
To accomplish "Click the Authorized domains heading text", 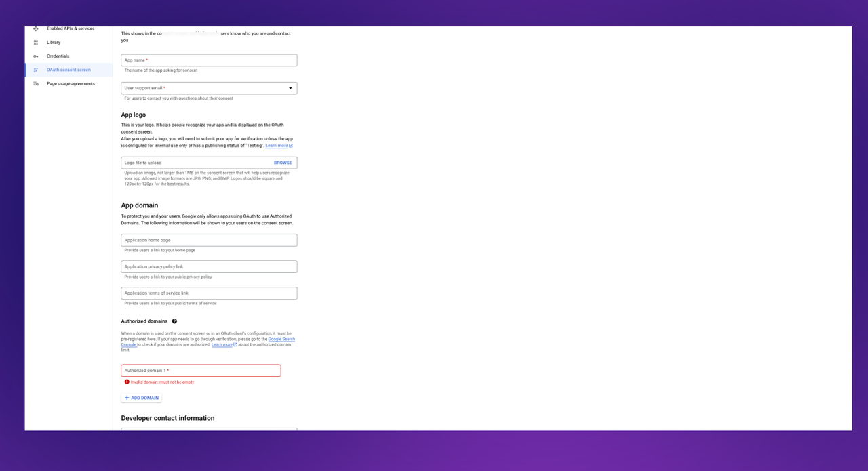I will [144, 321].
